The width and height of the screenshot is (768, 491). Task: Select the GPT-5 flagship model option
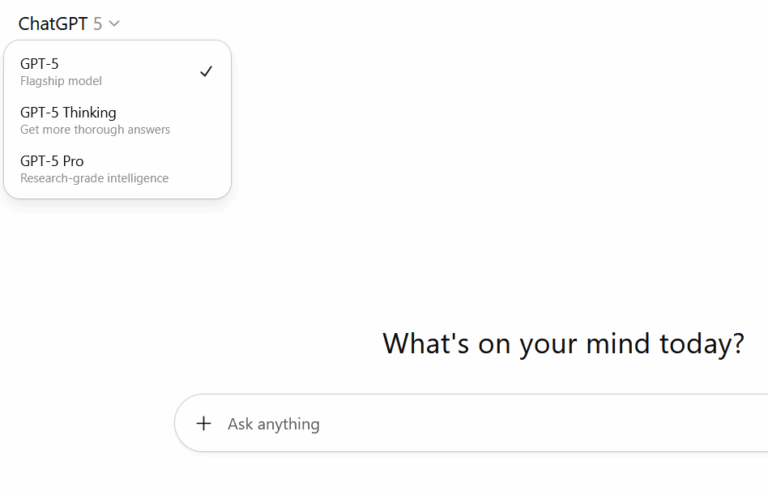[110, 72]
